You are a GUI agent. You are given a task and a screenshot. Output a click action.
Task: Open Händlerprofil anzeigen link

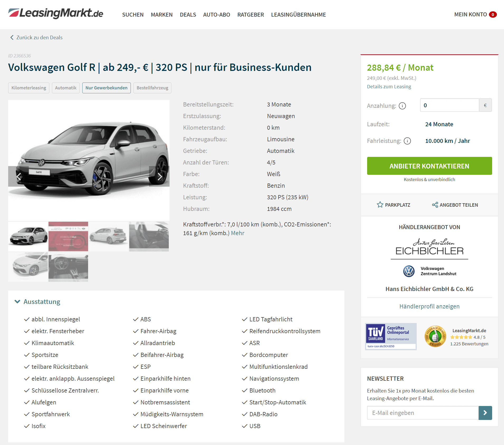tap(429, 306)
